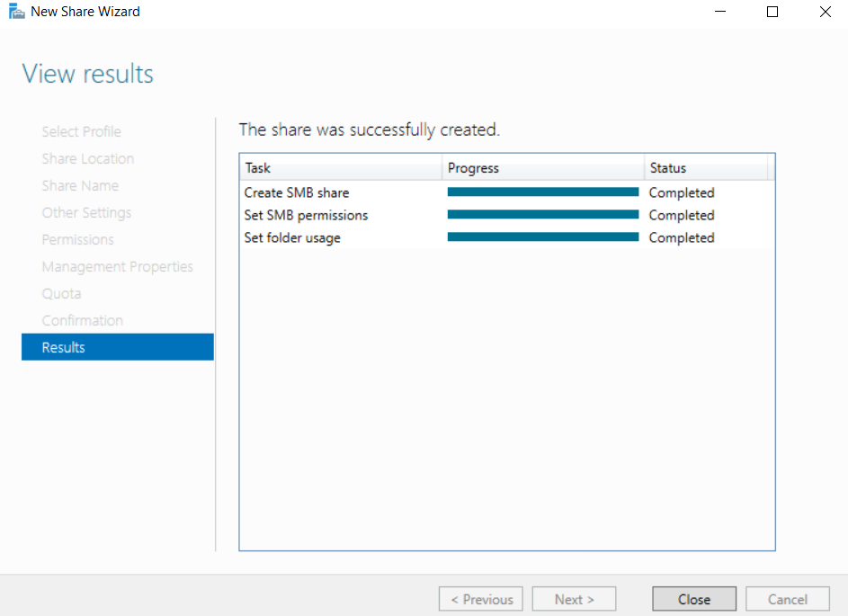Select the Create SMB share task row
The image size is (848, 616).
[297, 192]
